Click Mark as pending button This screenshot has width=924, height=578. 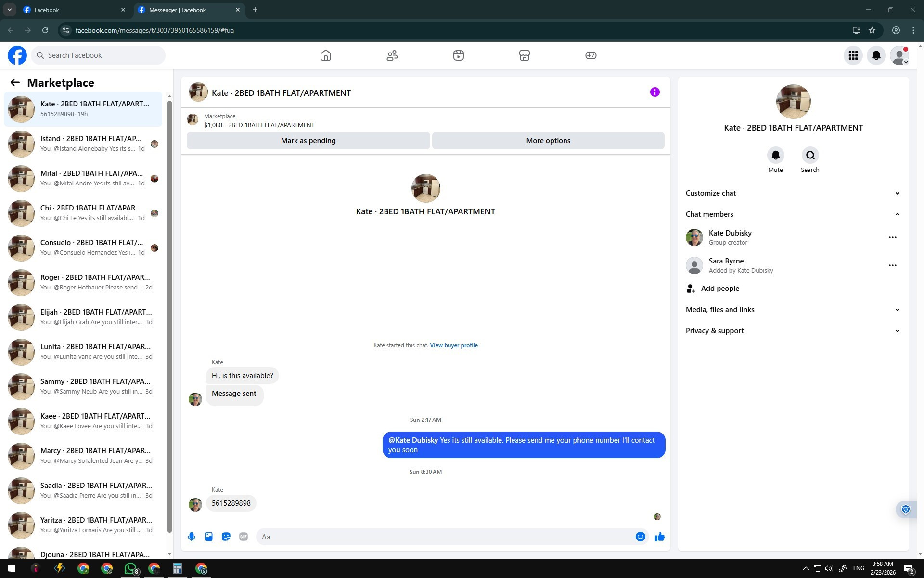pyautogui.click(x=308, y=141)
